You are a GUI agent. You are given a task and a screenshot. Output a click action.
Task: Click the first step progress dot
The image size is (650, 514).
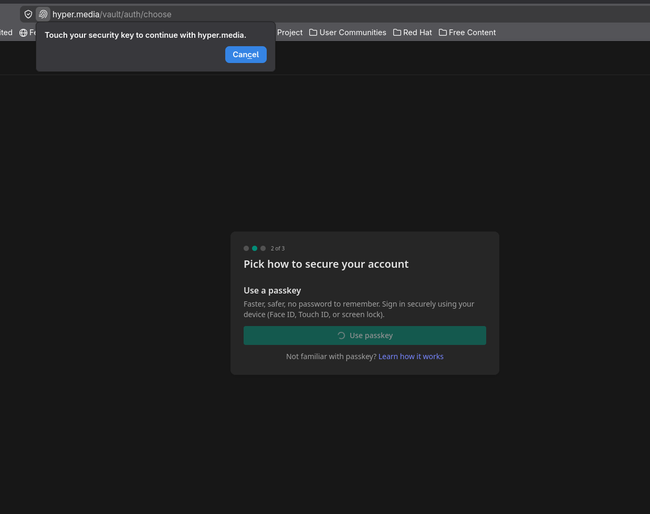tap(246, 248)
